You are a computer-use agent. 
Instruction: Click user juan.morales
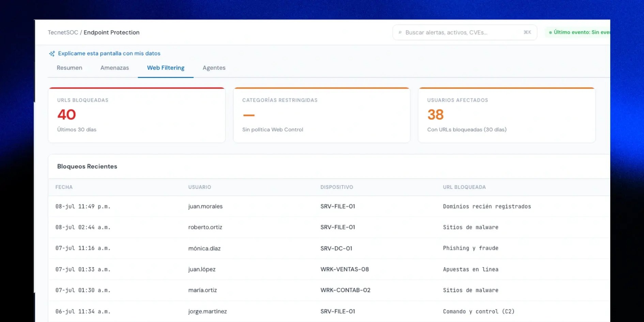(x=205, y=206)
